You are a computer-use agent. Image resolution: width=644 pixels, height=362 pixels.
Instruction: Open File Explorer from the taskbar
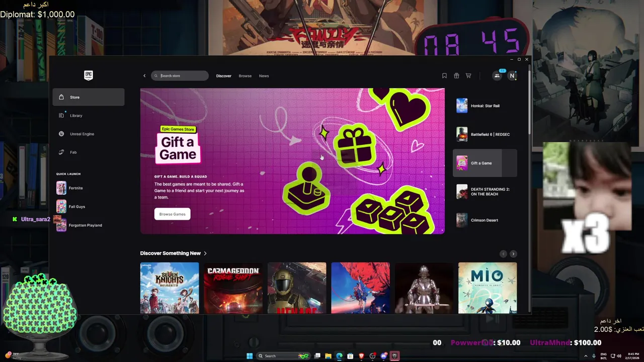328,356
